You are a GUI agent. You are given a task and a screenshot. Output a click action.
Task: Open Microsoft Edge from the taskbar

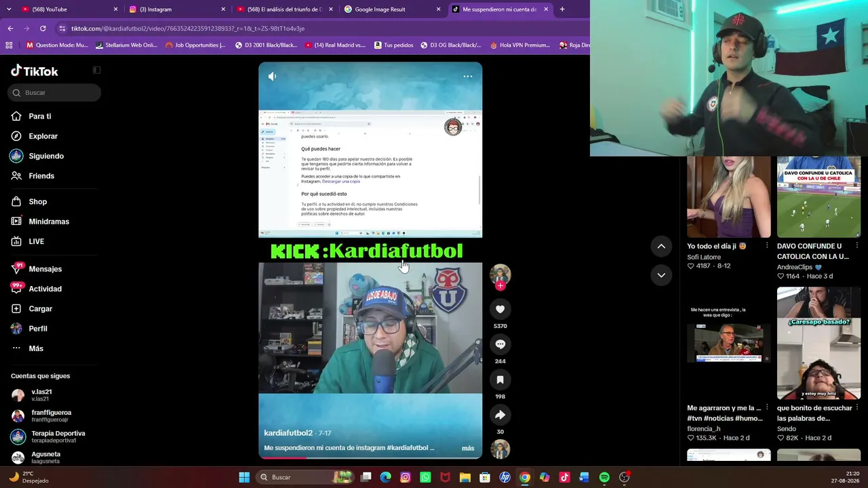click(385, 477)
